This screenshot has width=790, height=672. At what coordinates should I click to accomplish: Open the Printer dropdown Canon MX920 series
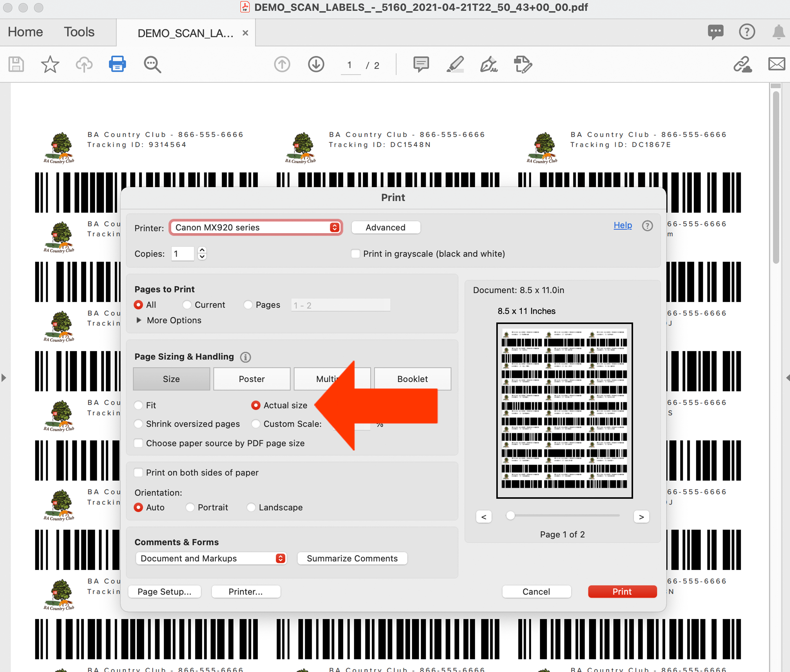[255, 227]
